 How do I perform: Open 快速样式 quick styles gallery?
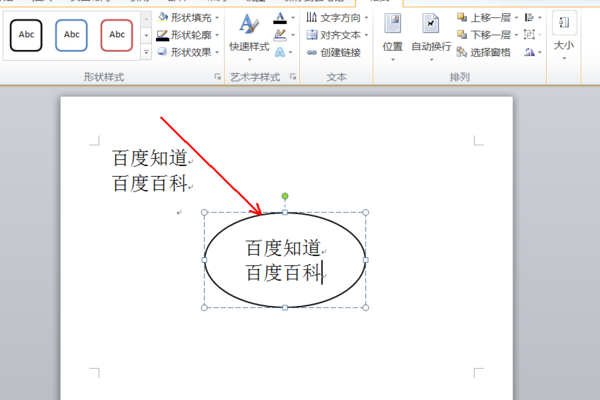point(249,36)
